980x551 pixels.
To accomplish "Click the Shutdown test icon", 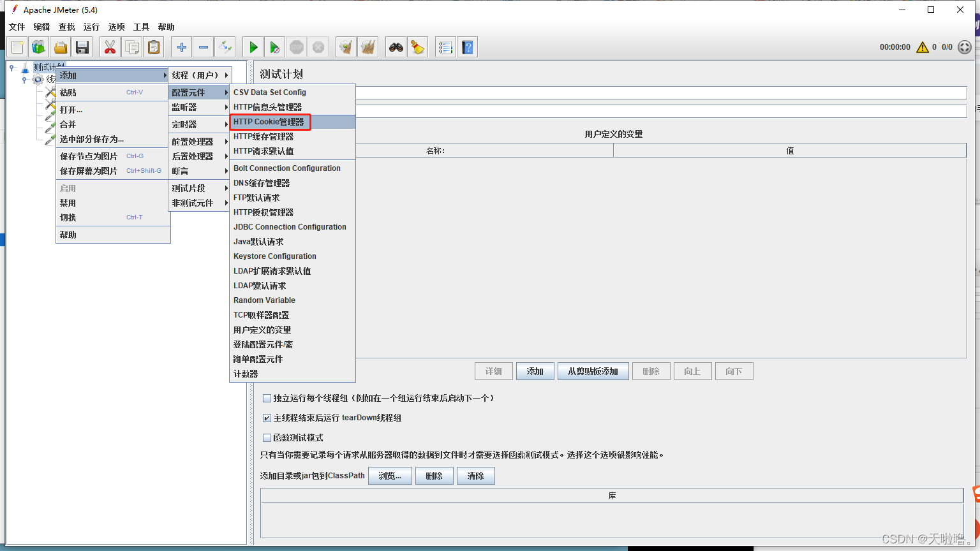I will (x=318, y=47).
